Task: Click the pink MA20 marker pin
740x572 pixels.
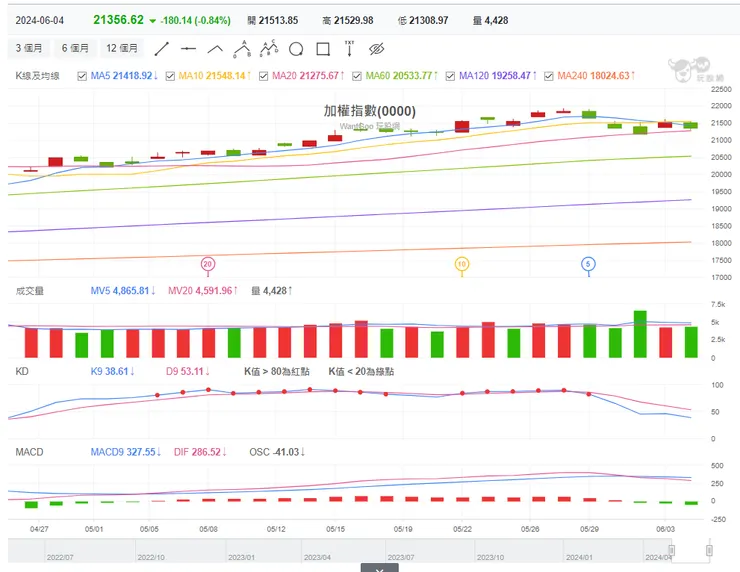Action: pos(208,264)
